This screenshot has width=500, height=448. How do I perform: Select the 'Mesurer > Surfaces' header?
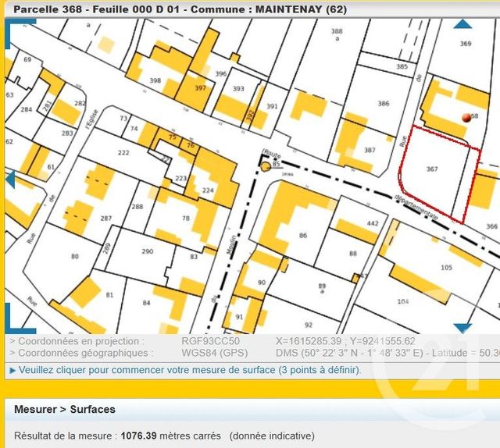click(x=65, y=409)
